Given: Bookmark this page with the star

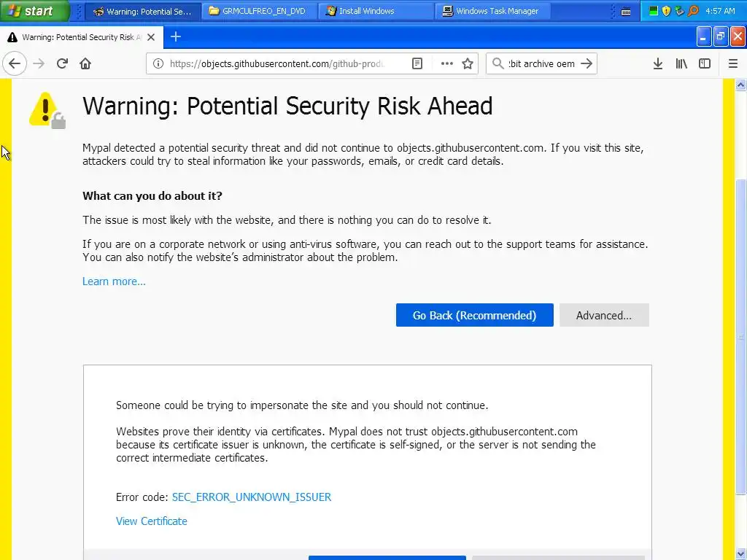Looking at the screenshot, I should click(468, 63).
